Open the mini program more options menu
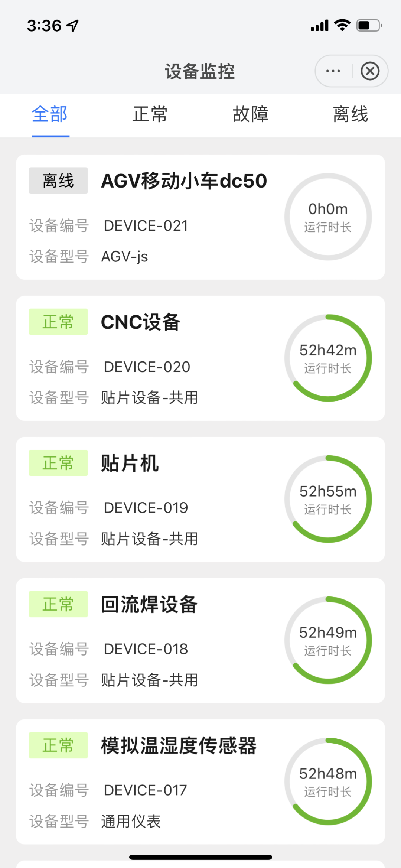Screen dimensions: 401x868 333,71
